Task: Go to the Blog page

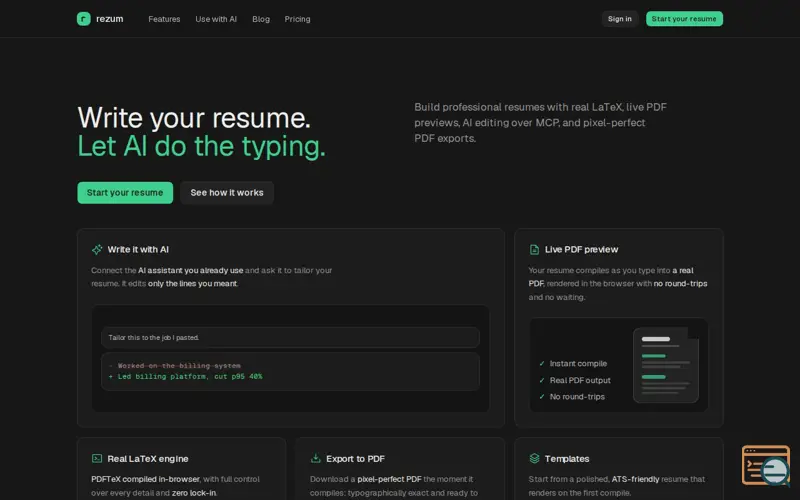Action: pyautogui.click(x=261, y=19)
